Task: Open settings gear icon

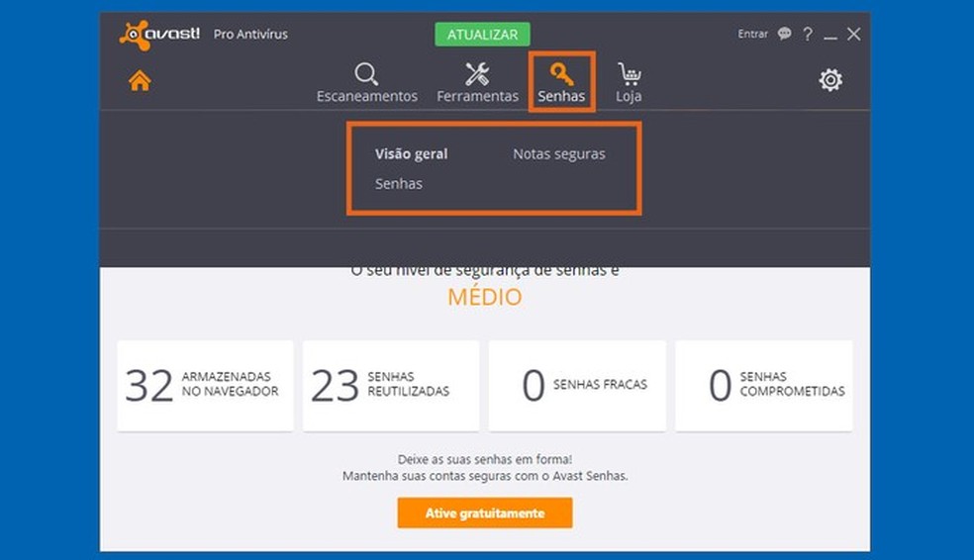Action: pos(830,80)
